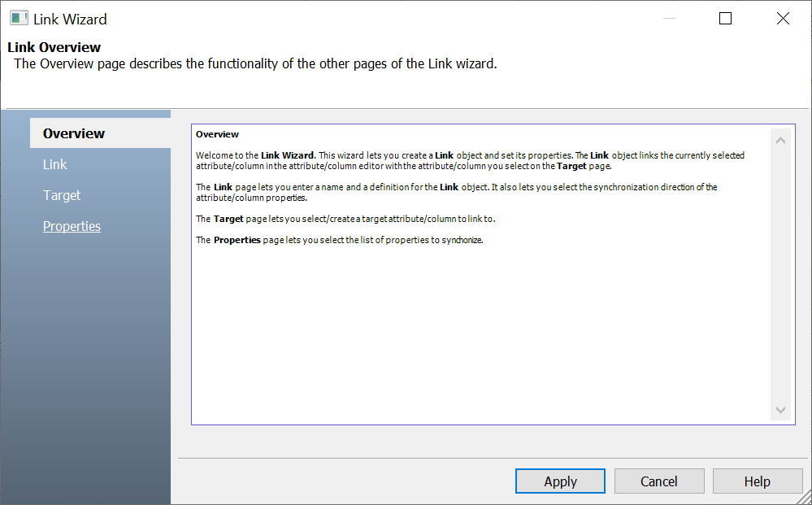Close the Link Wizard dialog
The width and height of the screenshot is (812, 505).
click(x=783, y=19)
